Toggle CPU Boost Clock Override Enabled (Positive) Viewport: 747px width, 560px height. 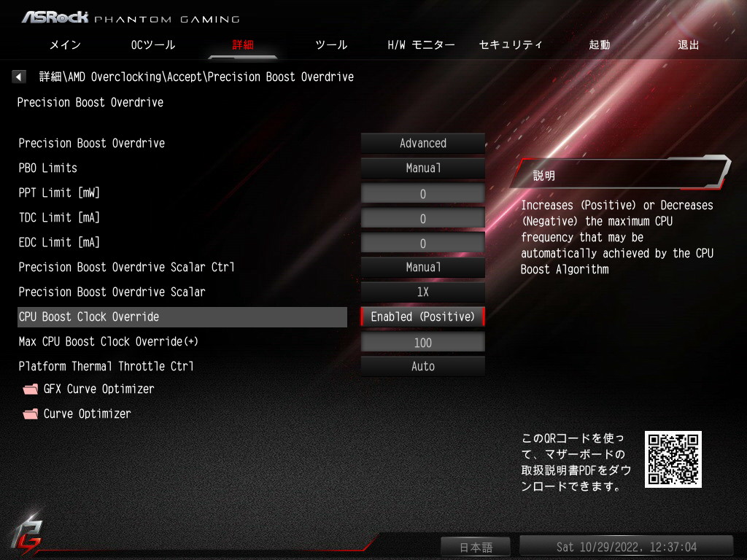(422, 316)
